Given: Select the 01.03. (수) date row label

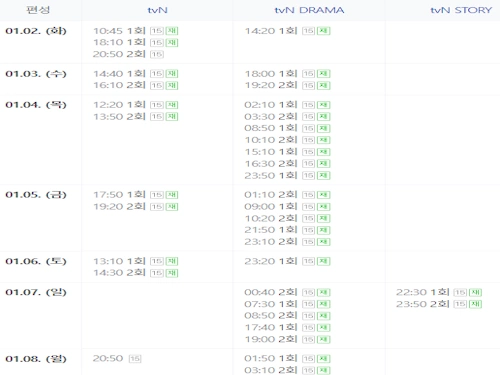Looking at the screenshot, I should 36,74.
